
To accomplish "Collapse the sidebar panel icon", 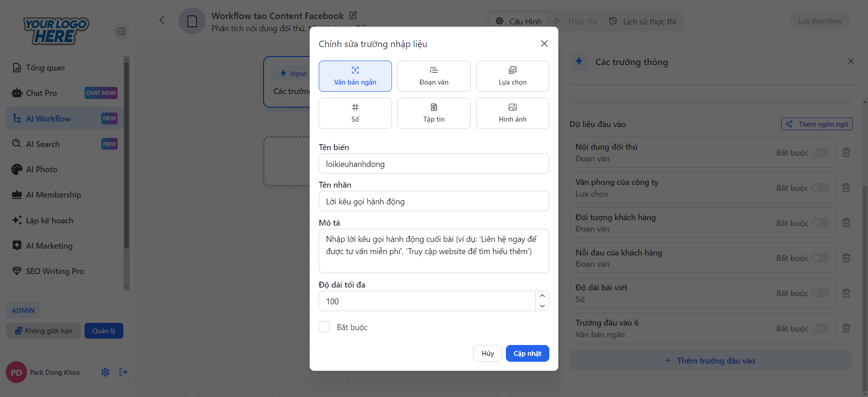I will 121,31.
